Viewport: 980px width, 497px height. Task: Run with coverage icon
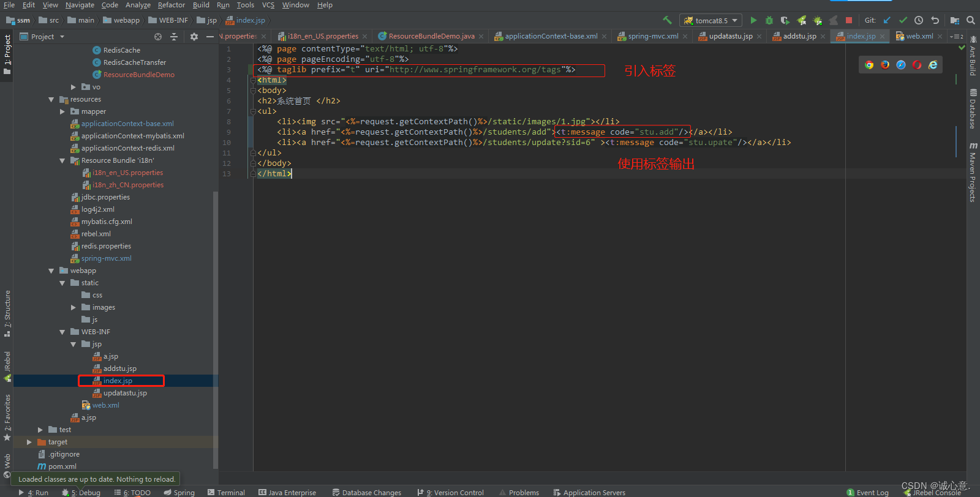pos(785,20)
